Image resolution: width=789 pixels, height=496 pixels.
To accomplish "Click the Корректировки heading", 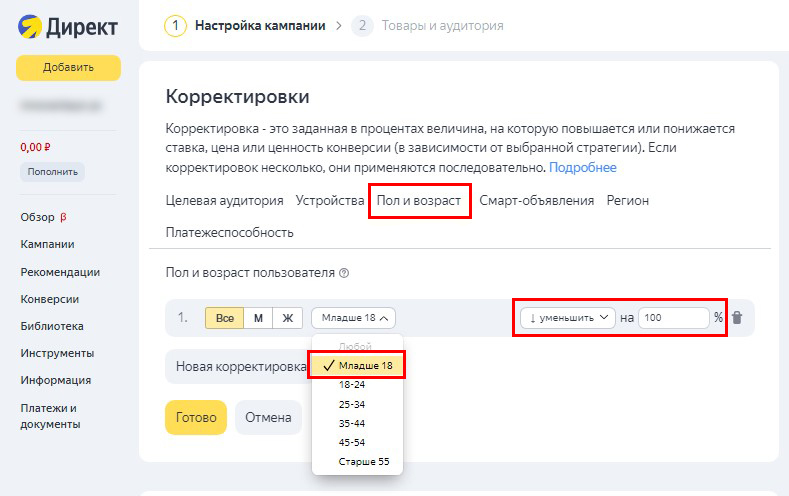I will [238, 97].
